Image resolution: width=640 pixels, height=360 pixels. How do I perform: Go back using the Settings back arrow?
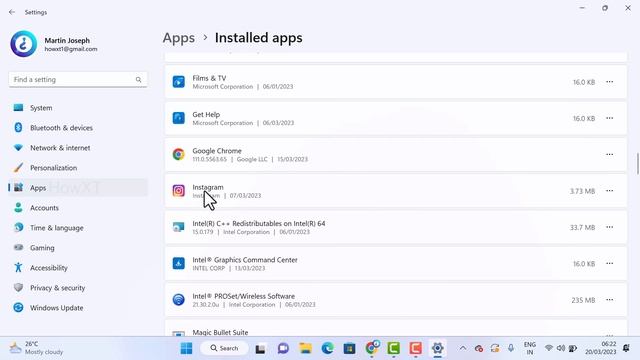tap(12, 12)
